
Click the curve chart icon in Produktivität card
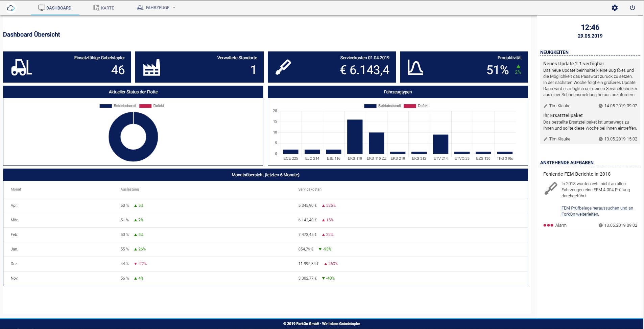[x=415, y=67]
